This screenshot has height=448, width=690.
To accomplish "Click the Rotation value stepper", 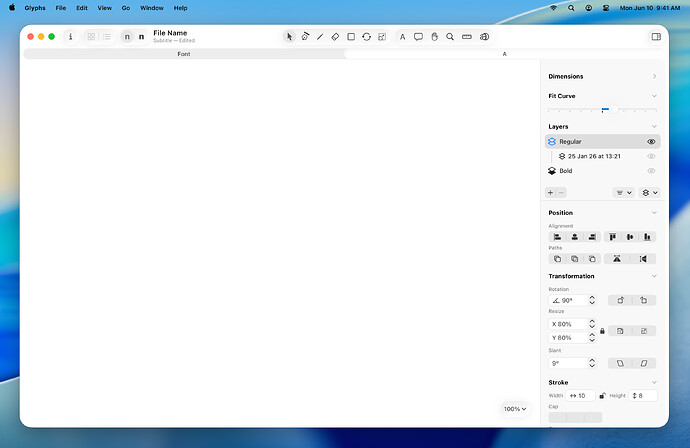I will 592,300.
